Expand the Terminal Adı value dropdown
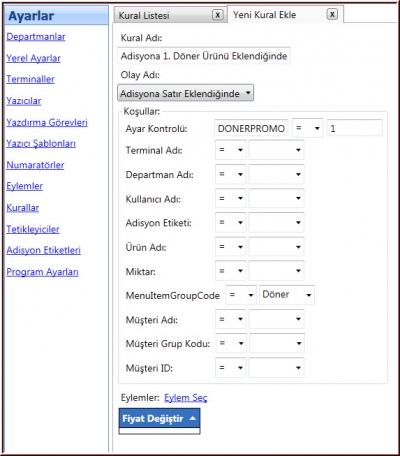 276,150
